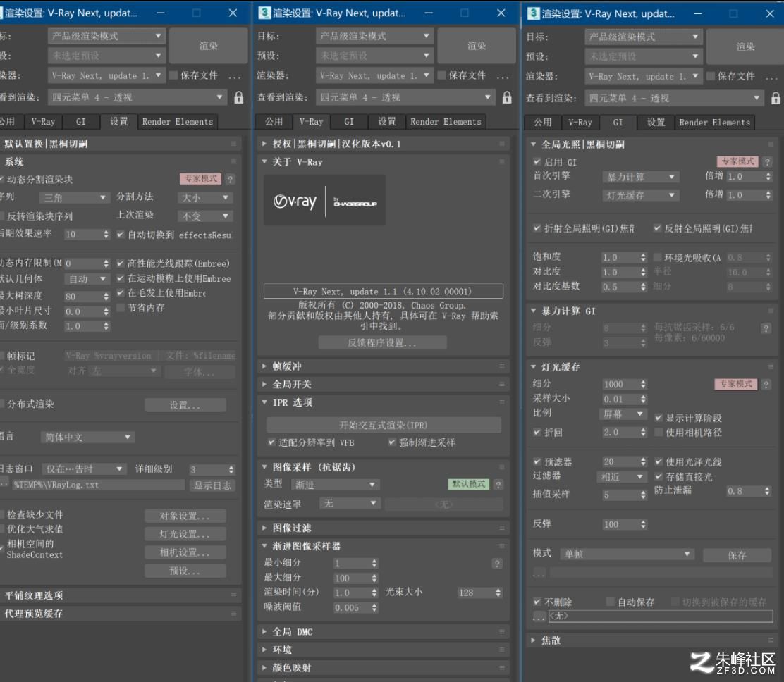The image size is (784, 682).
Task: Switch to 设置 tab in the middle window
Action: point(386,121)
